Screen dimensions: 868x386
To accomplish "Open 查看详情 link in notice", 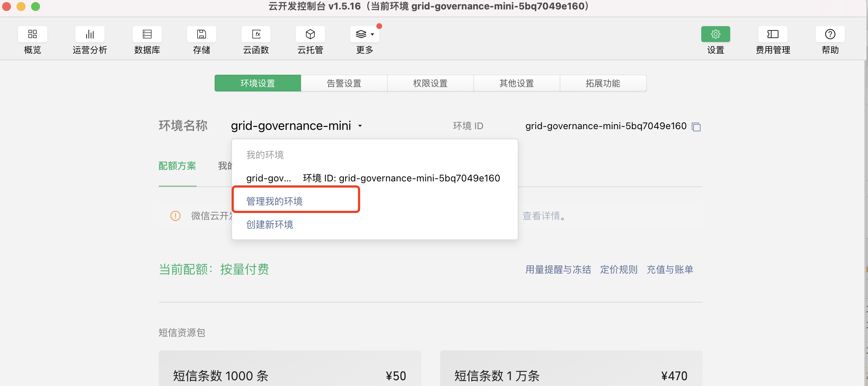I will tap(541, 216).
